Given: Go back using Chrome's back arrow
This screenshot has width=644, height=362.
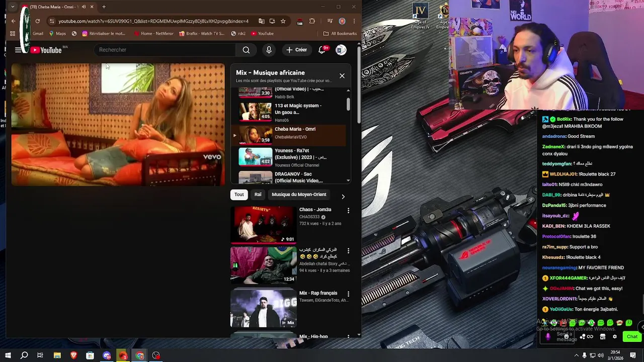Looking at the screenshot, I should tap(13, 21).
